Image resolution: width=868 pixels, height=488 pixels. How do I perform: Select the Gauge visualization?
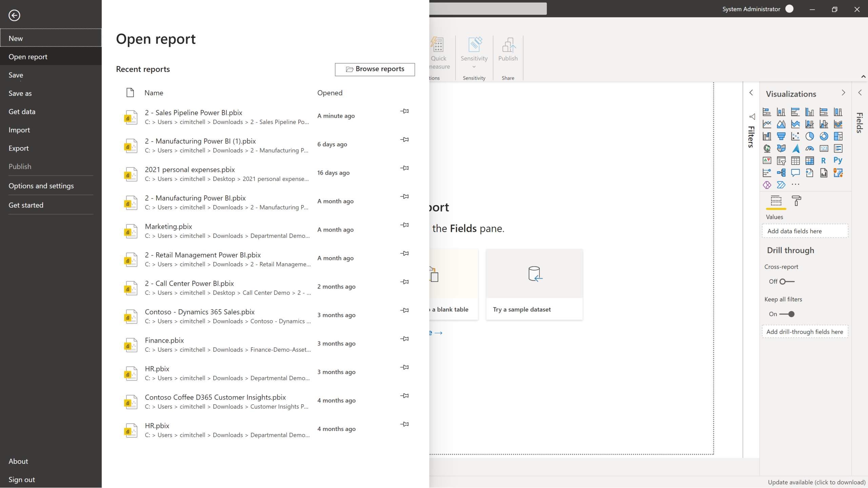click(x=810, y=148)
